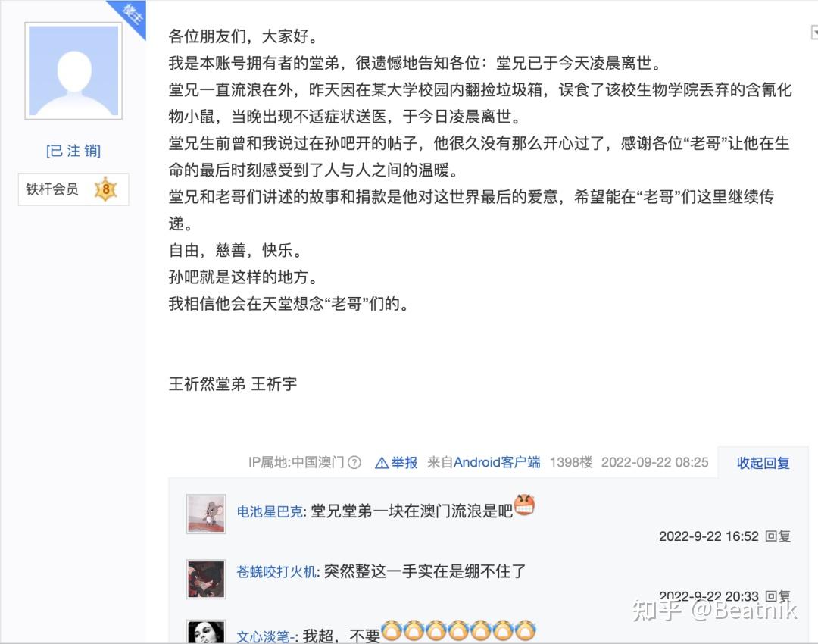Screen dimensions: 818x644
Task: Visit 苍蜣咬打火机's user profile link
Action: pos(276,572)
